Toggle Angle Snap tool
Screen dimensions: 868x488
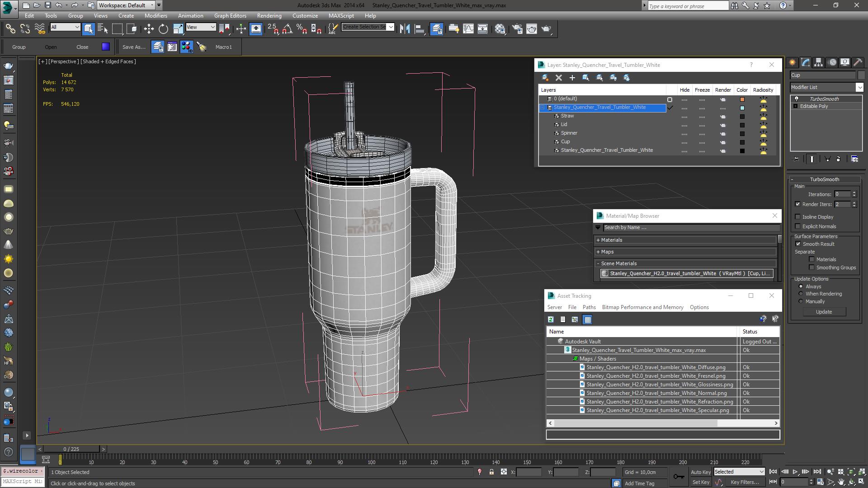(x=287, y=29)
